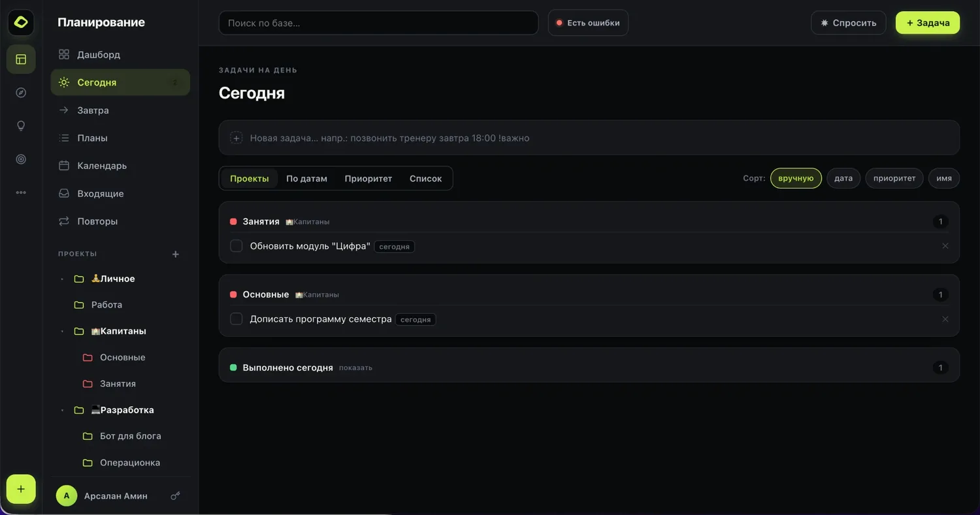Check off Дописать программу семестра task
Image resolution: width=980 pixels, height=515 pixels.
point(237,319)
